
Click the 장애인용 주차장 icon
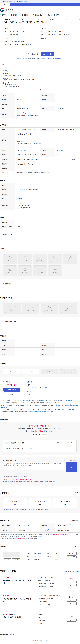pos(12,308)
